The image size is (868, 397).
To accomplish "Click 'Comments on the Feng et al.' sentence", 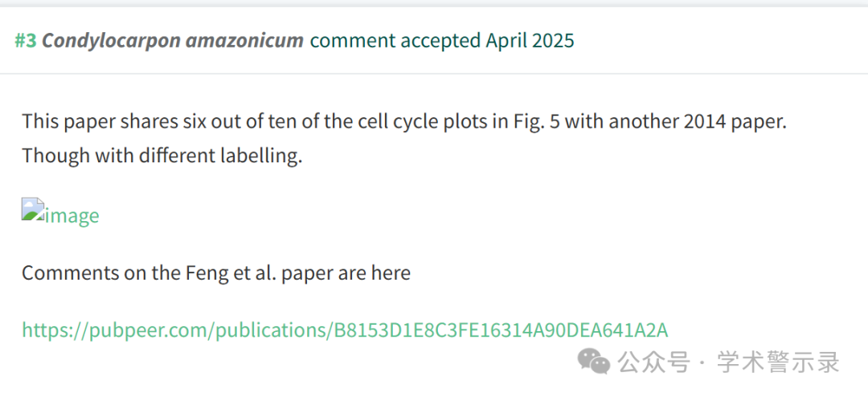I will click(x=216, y=273).
